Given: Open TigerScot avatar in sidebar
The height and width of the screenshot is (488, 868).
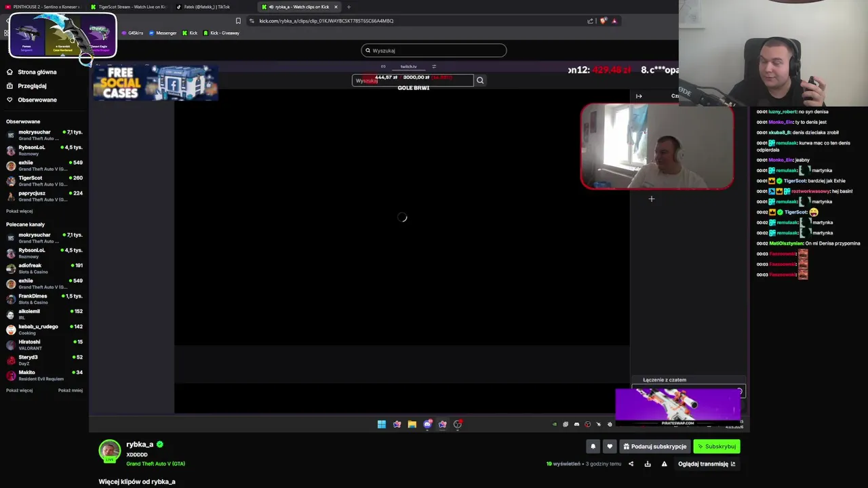Looking at the screenshot, I should [11, 181].
